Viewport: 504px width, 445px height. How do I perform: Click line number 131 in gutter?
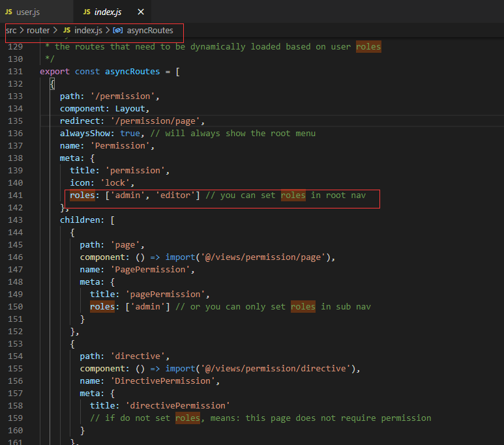click(x=15, y=71)
